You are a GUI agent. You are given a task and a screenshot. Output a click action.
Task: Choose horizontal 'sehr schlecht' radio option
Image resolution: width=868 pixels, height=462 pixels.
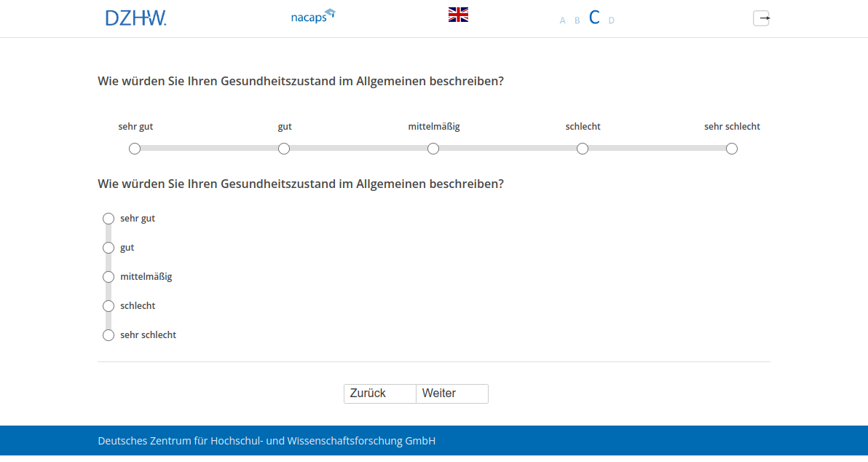tap(732, 149)
